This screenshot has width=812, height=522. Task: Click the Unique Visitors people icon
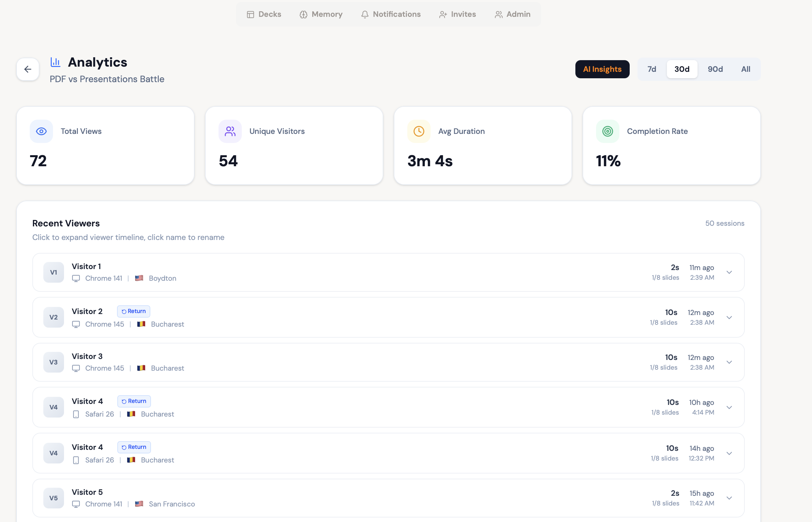pyautogui.click(x=230, y=131)
